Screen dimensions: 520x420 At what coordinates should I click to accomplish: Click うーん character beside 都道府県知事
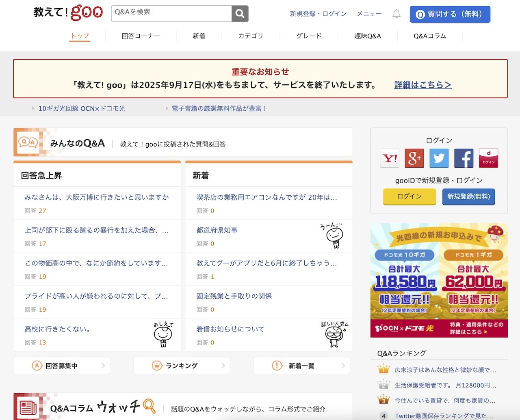point(333,235)
